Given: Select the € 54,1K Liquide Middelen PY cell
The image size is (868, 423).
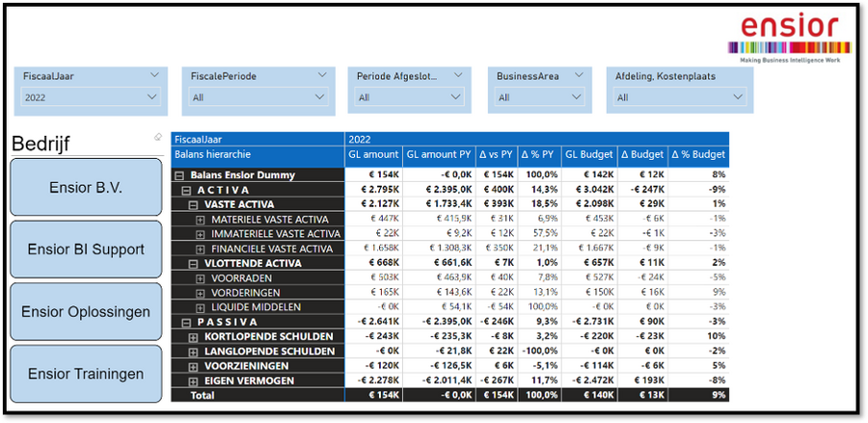Looking at the screenshot, I should 439,306.
